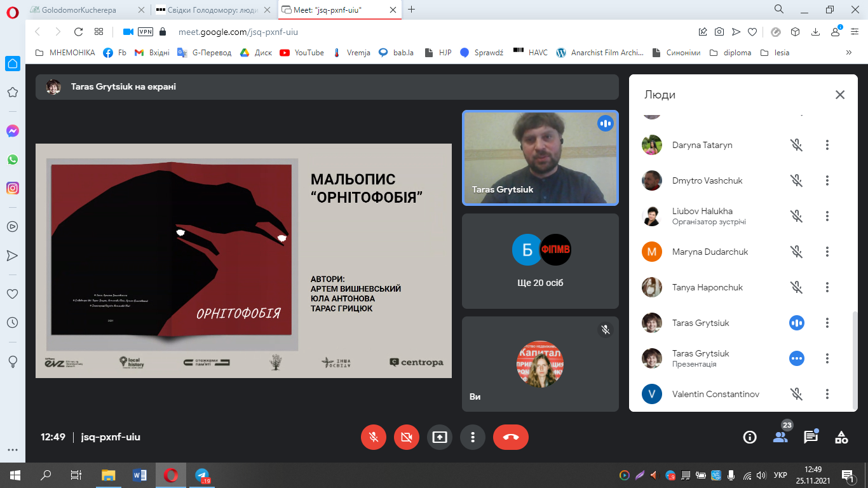Viewport: 868px width, 488px height.
Task: Open the Вхідні Gmail bookmark
Action: coord(153,53)
